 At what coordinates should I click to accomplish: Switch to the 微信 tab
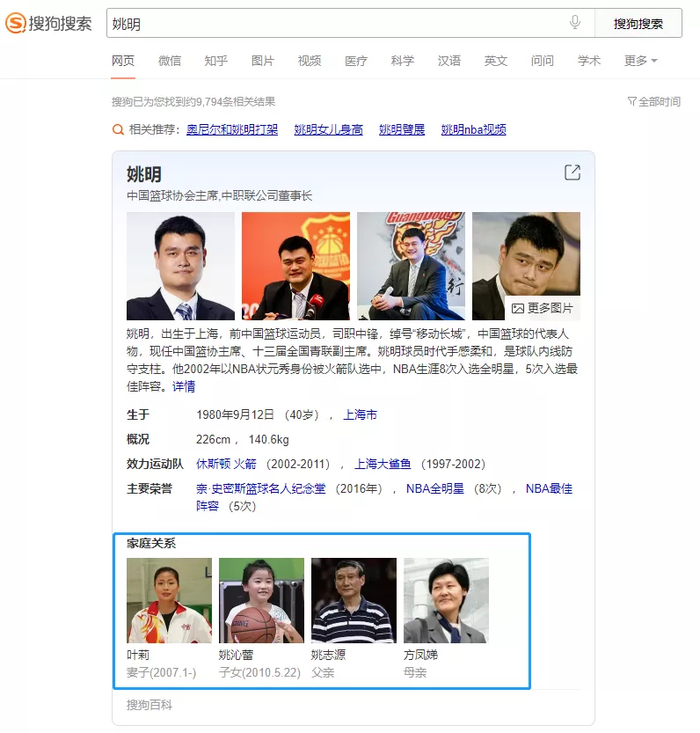(169, 61)
